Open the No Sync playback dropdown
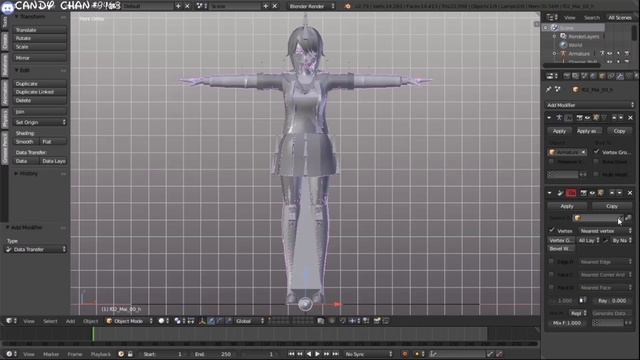Screen dimensions: 640x360 coord(368,354)
